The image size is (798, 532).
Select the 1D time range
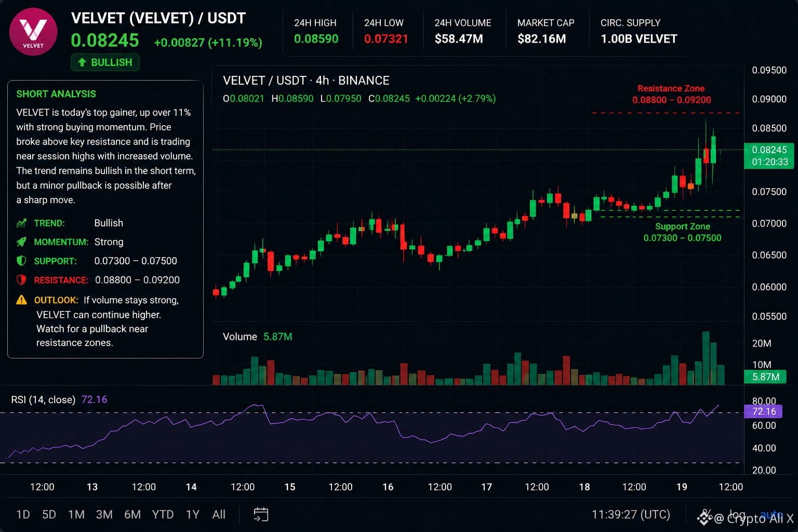pyautogui.click(x=23, y=514)
